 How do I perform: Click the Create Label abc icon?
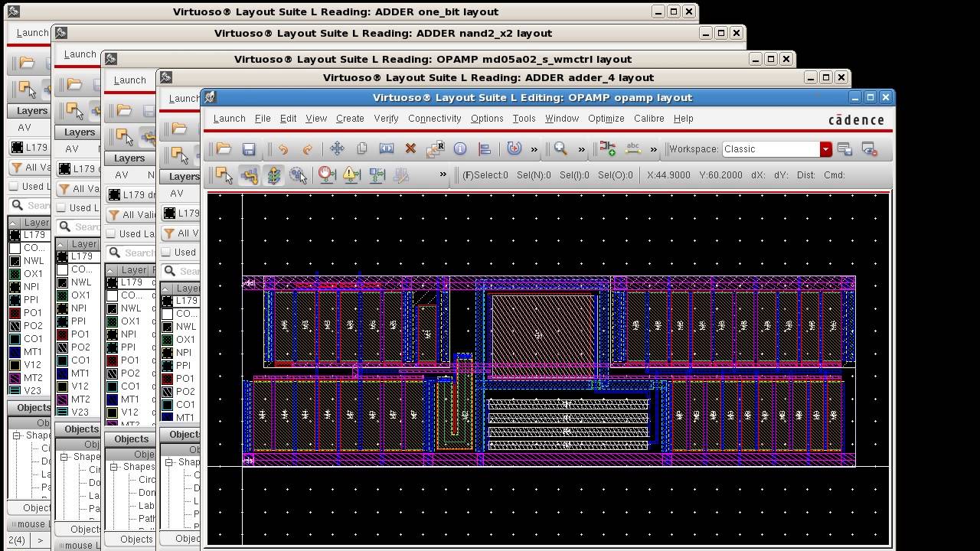point(632,149)
